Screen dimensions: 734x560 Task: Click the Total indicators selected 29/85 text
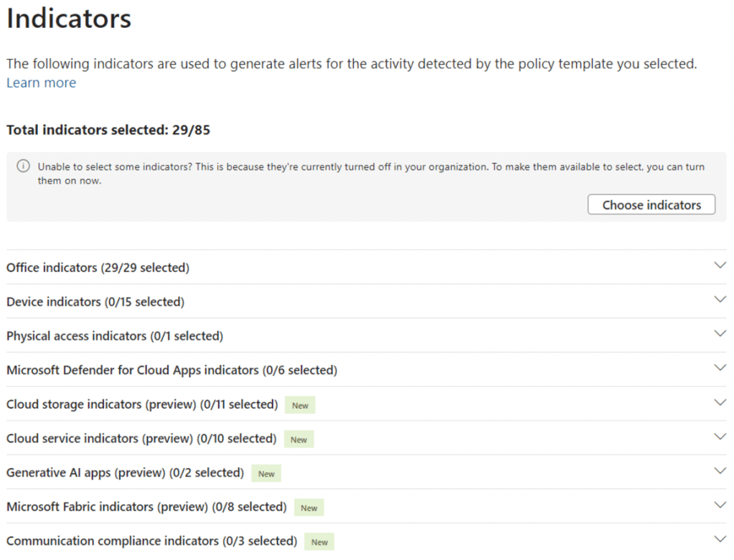(108, 130)
